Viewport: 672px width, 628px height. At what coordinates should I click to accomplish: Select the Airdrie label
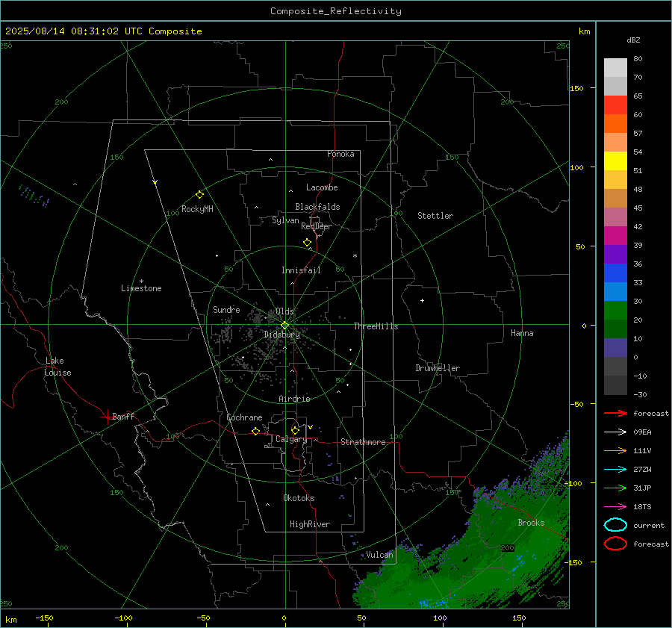pyautogui.click(x=294, y=399)
